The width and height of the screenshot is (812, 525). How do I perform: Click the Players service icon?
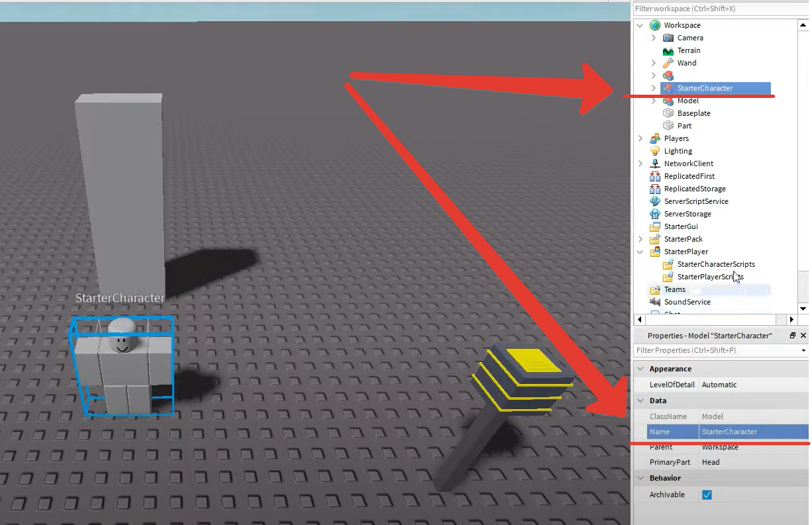click(655, 138)
